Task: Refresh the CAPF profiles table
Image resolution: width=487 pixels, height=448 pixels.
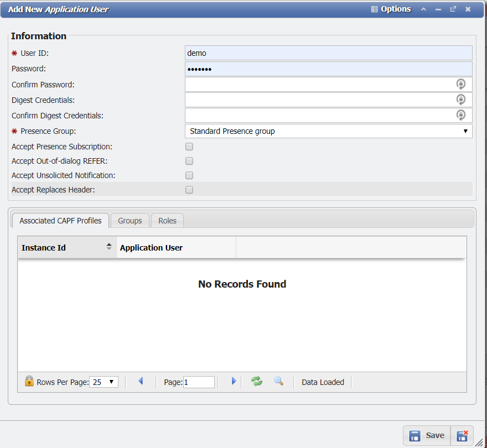Action: [256, 381]
